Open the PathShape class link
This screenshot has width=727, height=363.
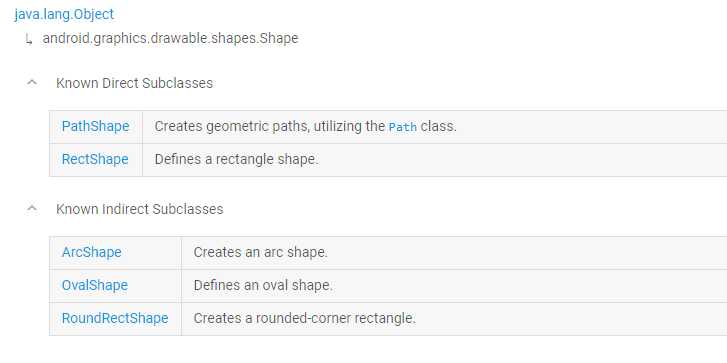(x=96, y=126)
